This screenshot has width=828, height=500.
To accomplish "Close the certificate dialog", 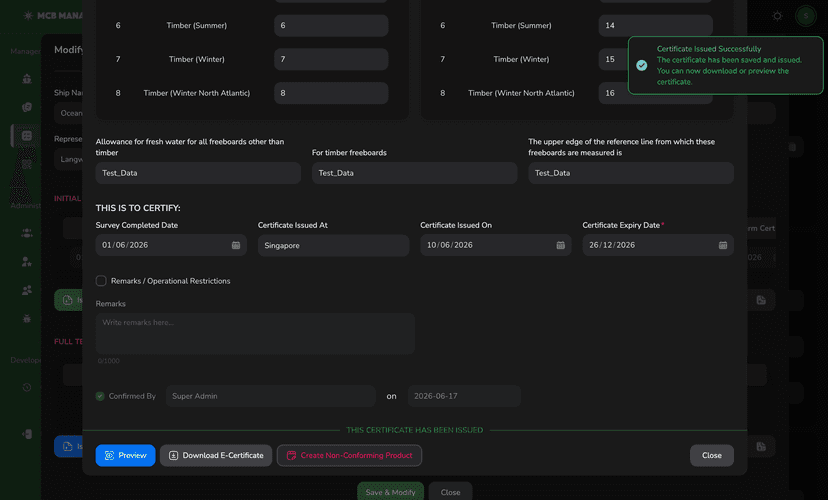I will coord(711,455).
